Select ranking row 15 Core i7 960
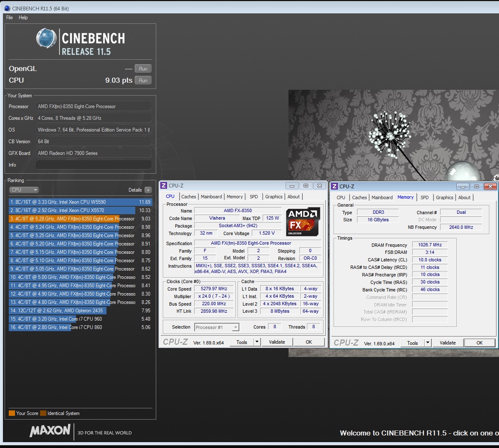 [80, 319]
